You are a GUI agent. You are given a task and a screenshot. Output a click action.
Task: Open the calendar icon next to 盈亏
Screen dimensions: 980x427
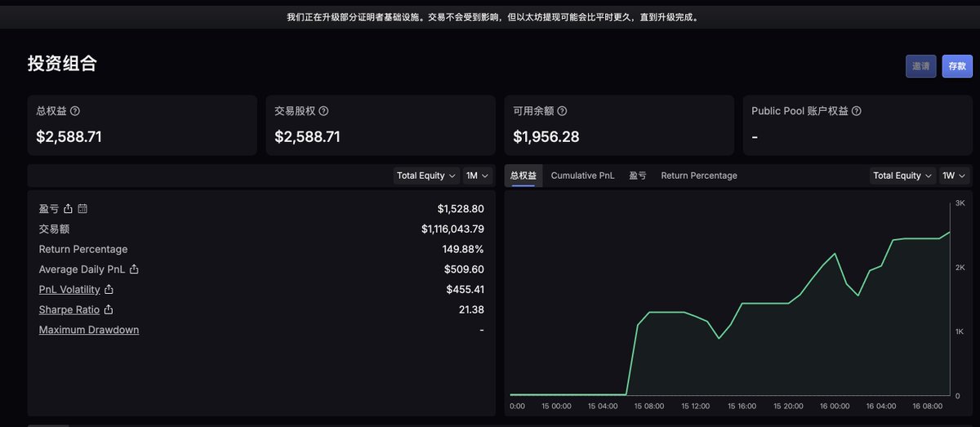point(82,209)
